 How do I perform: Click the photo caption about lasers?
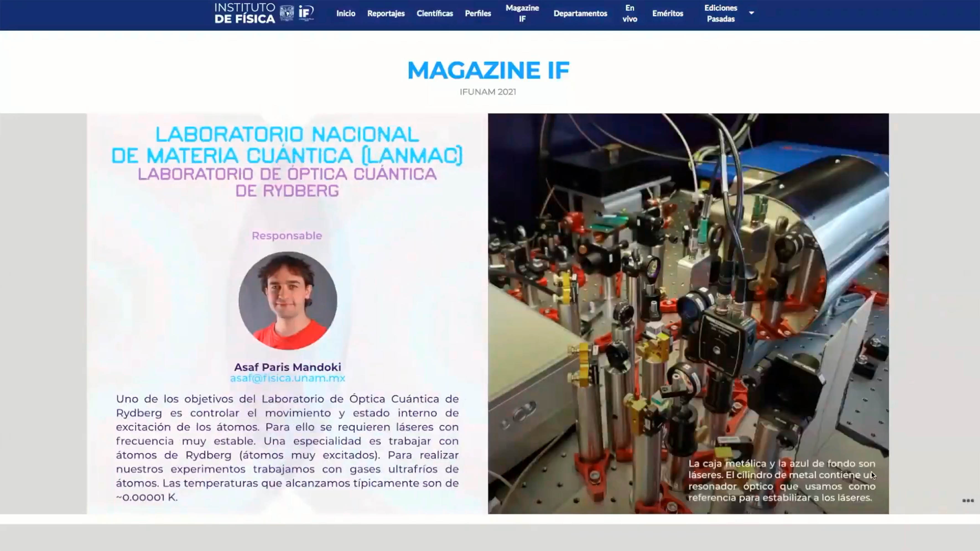782,481
